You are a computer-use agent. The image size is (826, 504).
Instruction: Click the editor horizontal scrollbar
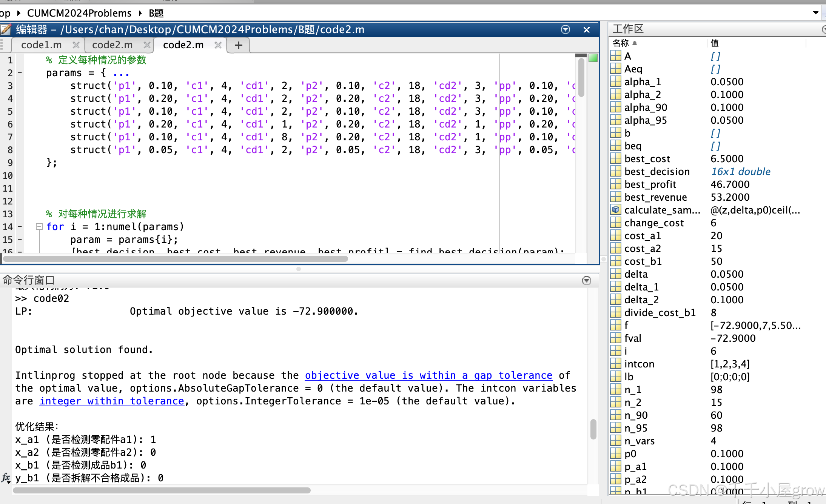tap(176, 259)
